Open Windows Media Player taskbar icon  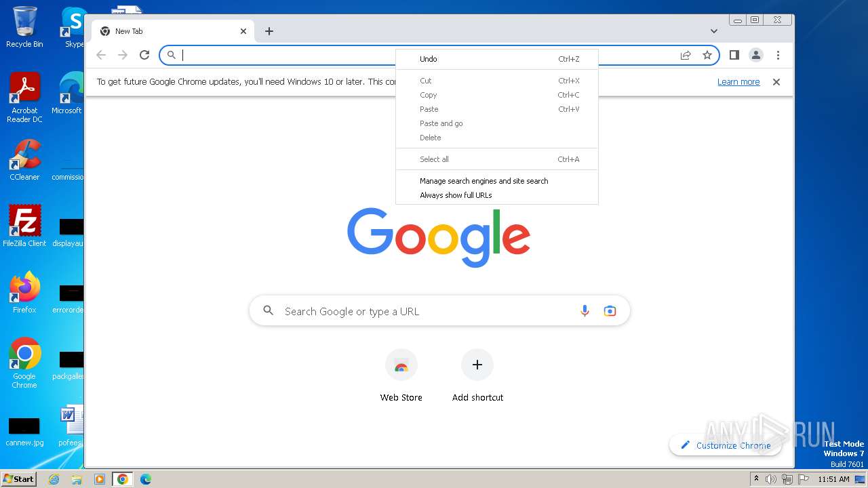click(x=99, y=479)
